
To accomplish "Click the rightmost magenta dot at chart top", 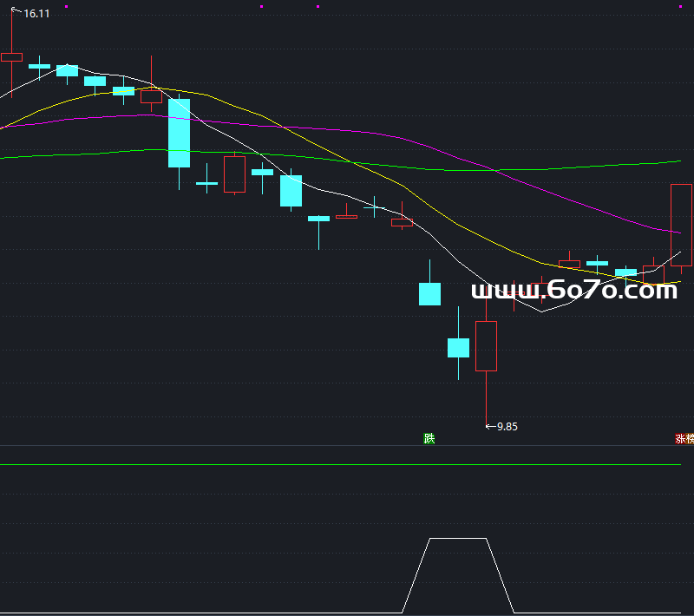I will point(680,6).
